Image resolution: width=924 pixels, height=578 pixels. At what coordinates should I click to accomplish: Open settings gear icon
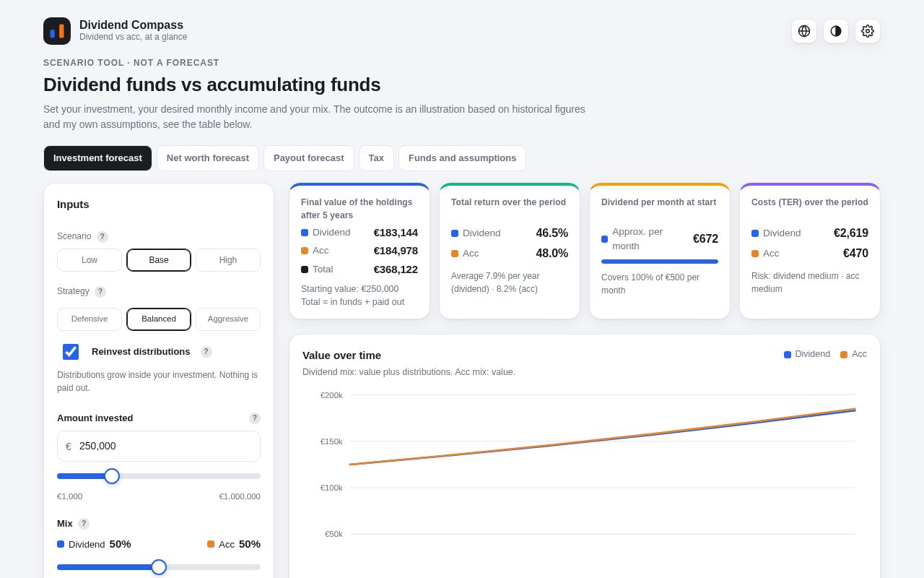click(868, 31)
